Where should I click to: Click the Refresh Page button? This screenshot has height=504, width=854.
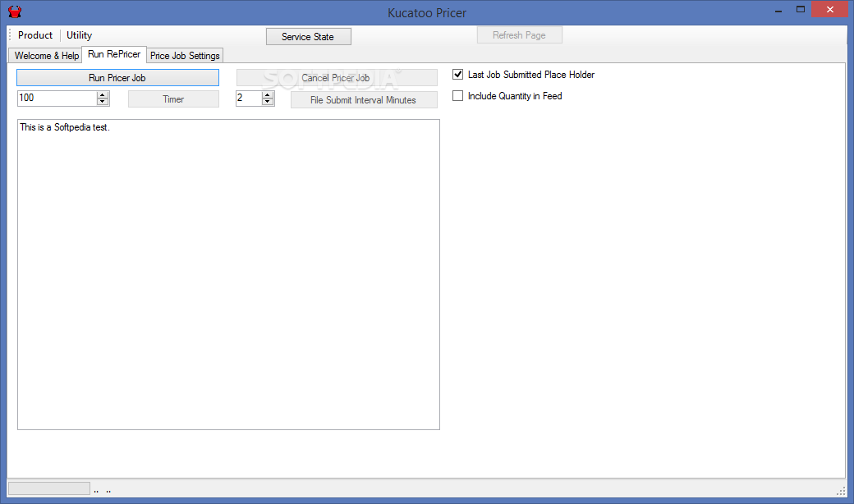point(519,35)
